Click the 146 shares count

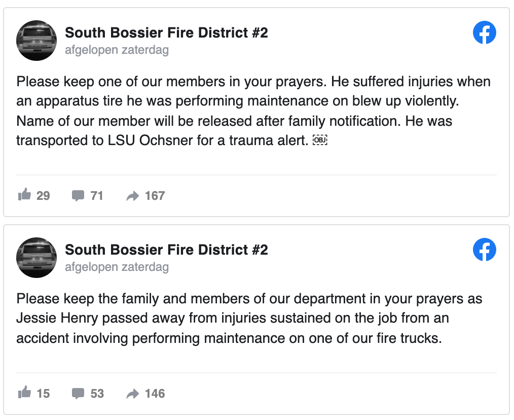pos(155,394)
